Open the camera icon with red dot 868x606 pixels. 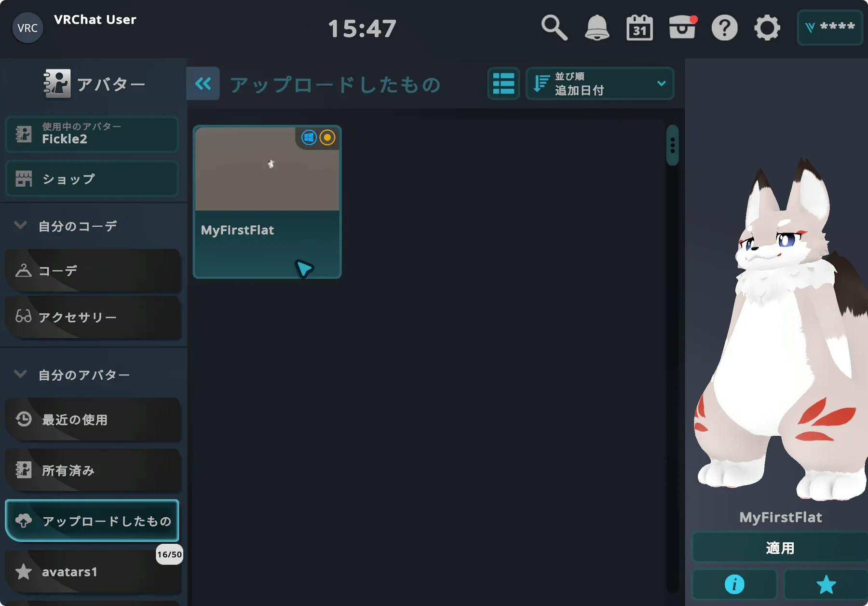(682, 27)
